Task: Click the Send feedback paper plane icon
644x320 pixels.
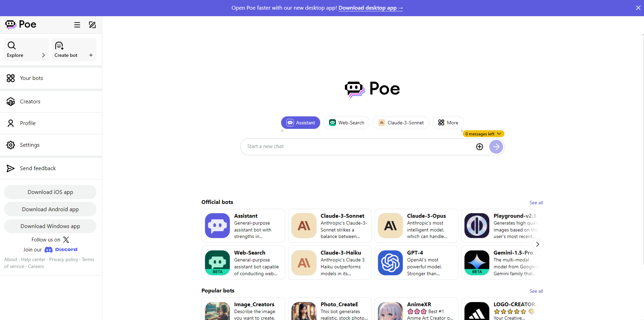Action: 11,168
